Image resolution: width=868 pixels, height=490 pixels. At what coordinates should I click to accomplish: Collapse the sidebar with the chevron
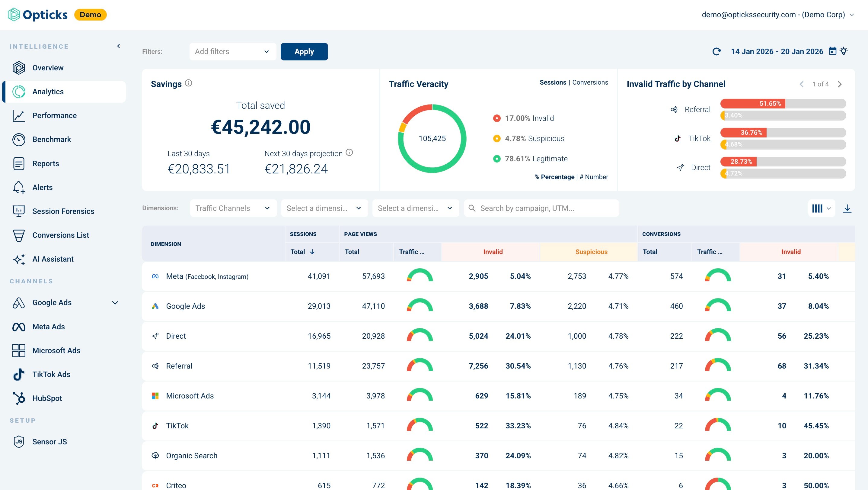click(x=119, y=46)
